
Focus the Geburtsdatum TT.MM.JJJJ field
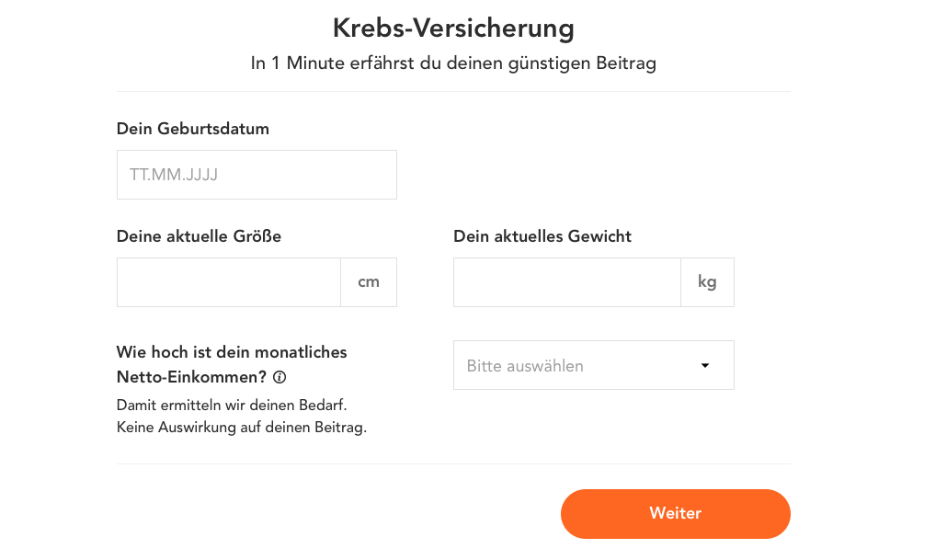(x=257, y=175)
